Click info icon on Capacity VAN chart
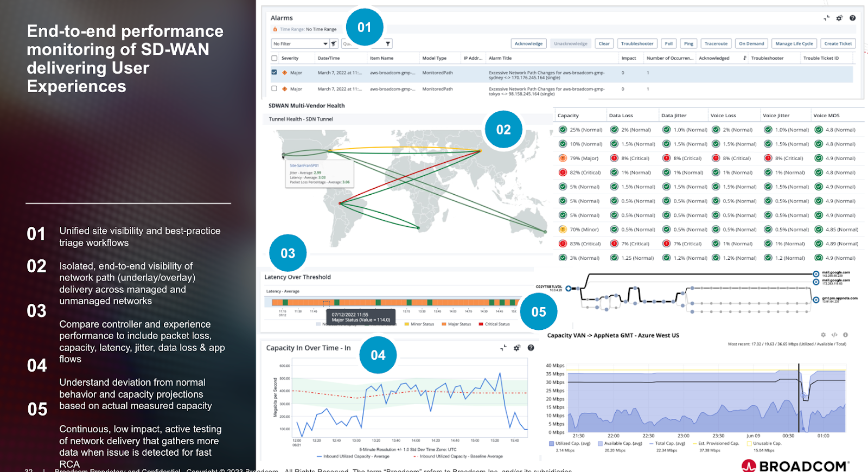868x472 pixels. pyautogui.click(x=845, y=335)
